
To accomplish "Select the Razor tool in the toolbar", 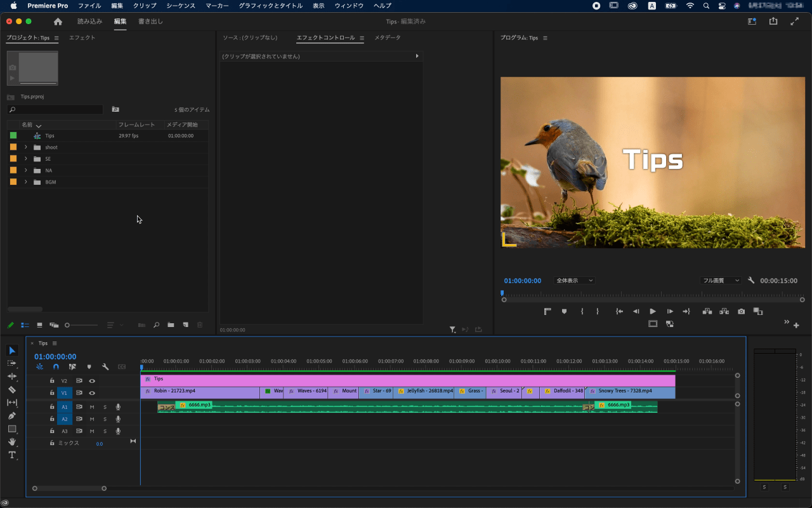I will point(12,389).
